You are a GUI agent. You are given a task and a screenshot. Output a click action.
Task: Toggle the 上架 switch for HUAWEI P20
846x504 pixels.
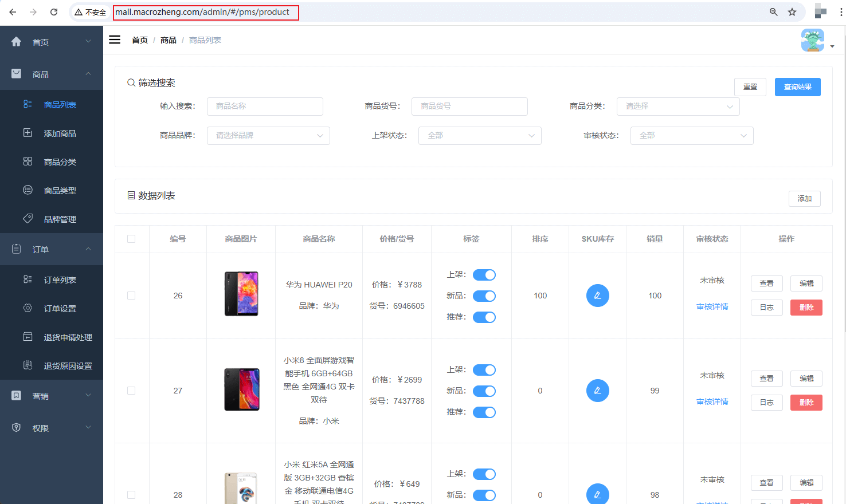pyautogui.click(x=484, y=275)
